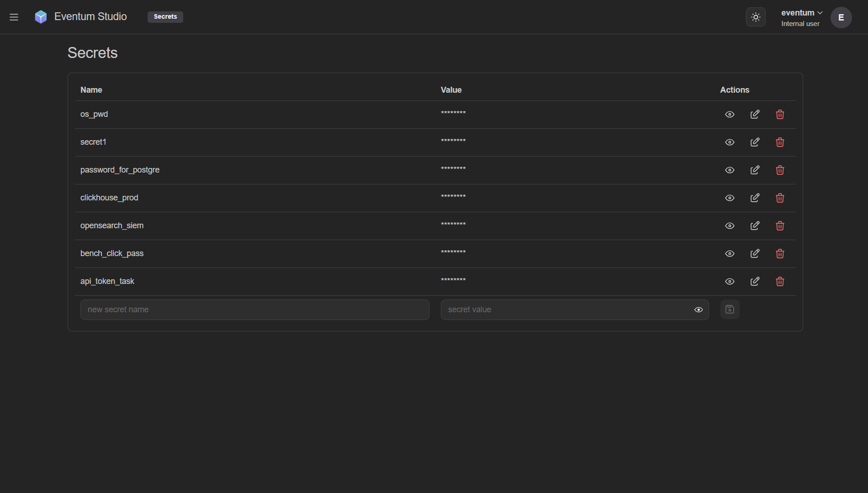The width and height of the screenshot is (868, 493).
Task: Reveal the os_pwd secret value
Action: point(730,115)
